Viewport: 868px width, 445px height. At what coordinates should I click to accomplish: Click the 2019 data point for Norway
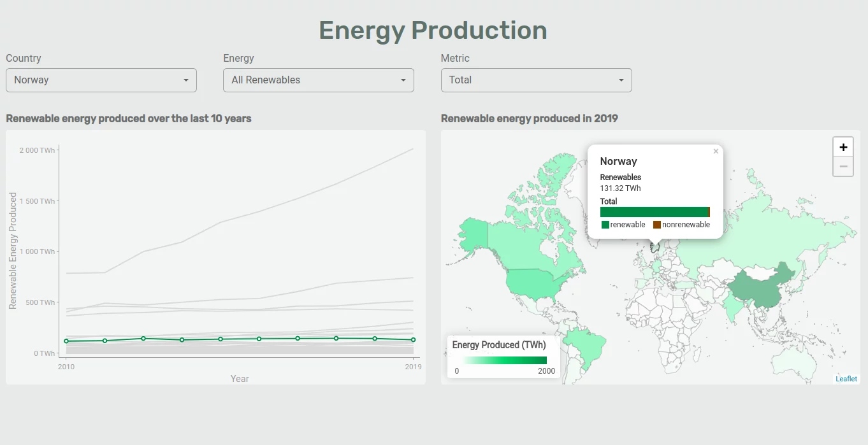click(x=414, y=340)
